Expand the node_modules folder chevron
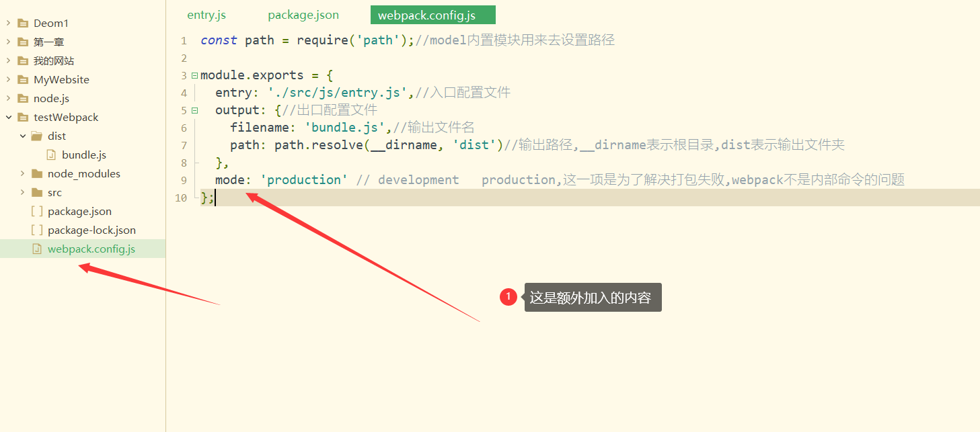This screenshot has width=980, height=432. click(22, 173)
